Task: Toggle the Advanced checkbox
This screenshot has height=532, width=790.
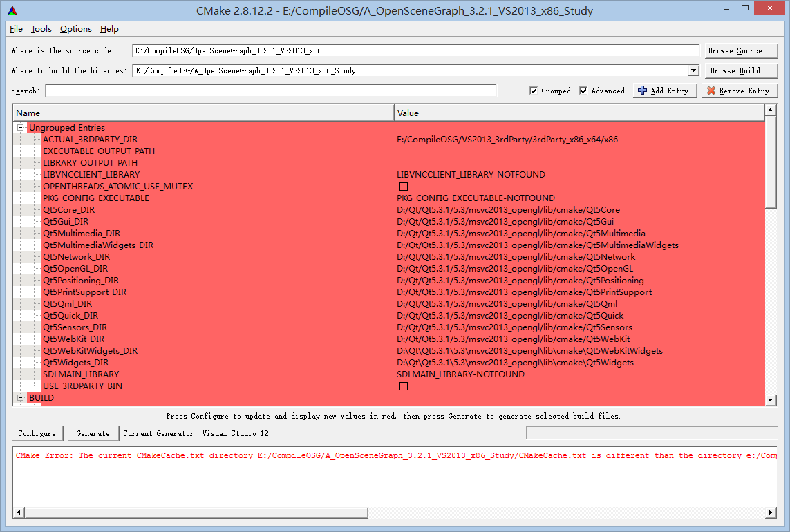Action: tap(583, 91)
